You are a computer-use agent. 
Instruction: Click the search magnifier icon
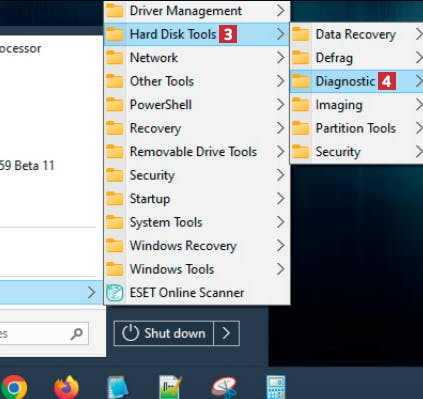(77, 334)
